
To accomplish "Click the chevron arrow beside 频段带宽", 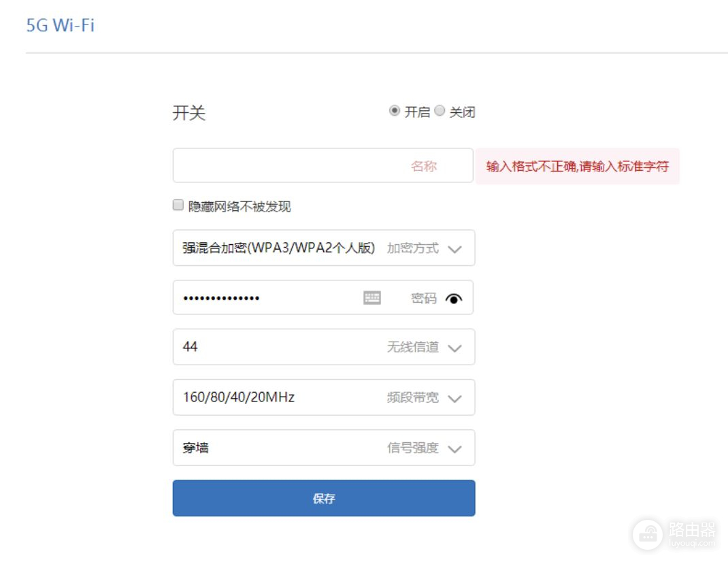I will point(455,399).
